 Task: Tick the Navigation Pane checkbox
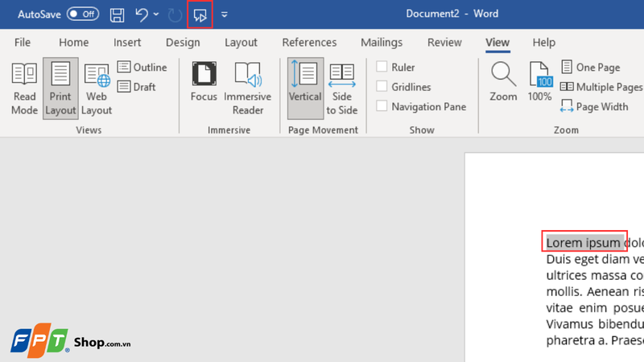pyautogui.click(x=382, y=106)
